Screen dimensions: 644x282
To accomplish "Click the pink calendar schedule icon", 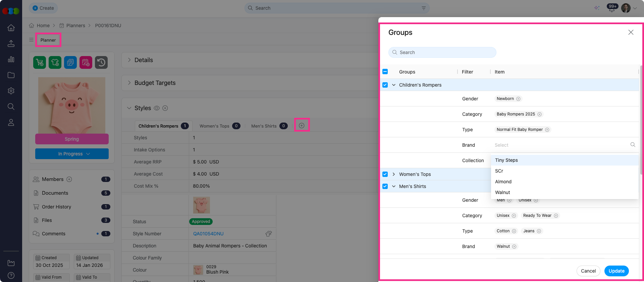I will coord(86,62).
